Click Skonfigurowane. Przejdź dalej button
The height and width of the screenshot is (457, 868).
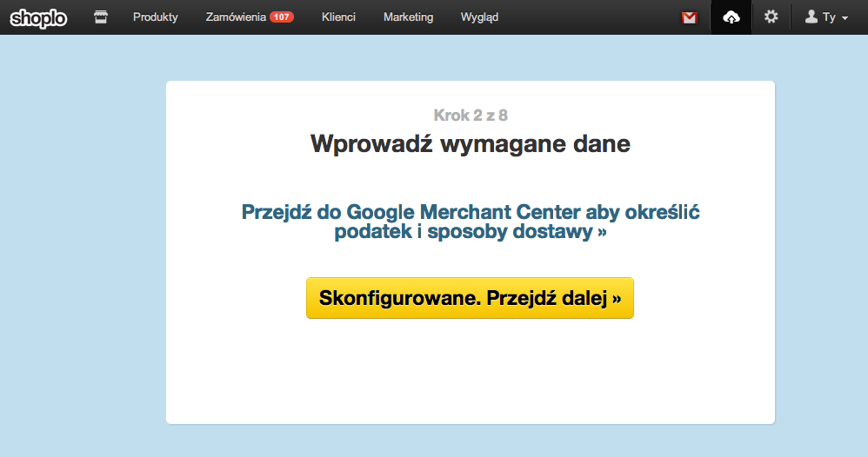coord(470,298)
